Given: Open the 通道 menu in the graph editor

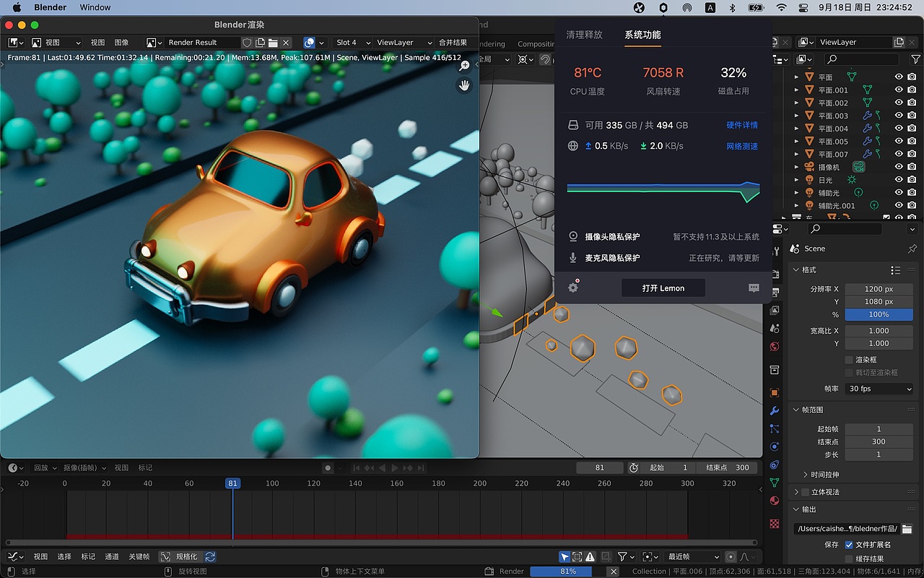Looking at the screenshot, I should [x=112, y=556].
